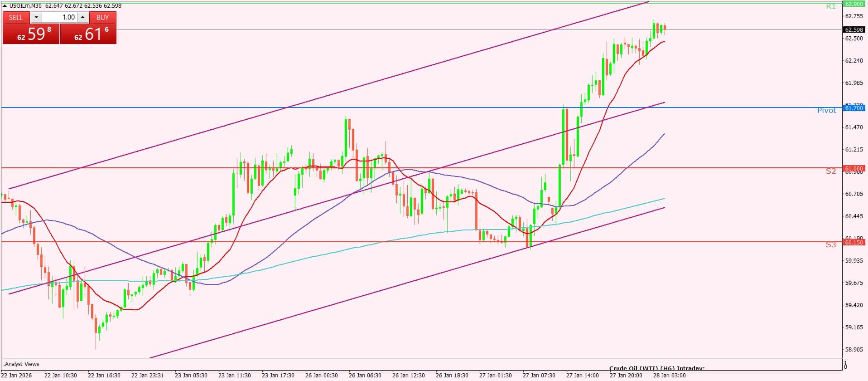Click the 60.445 price axis value
The width and height of the screenshot is (868, 381).
pos(854,216)
